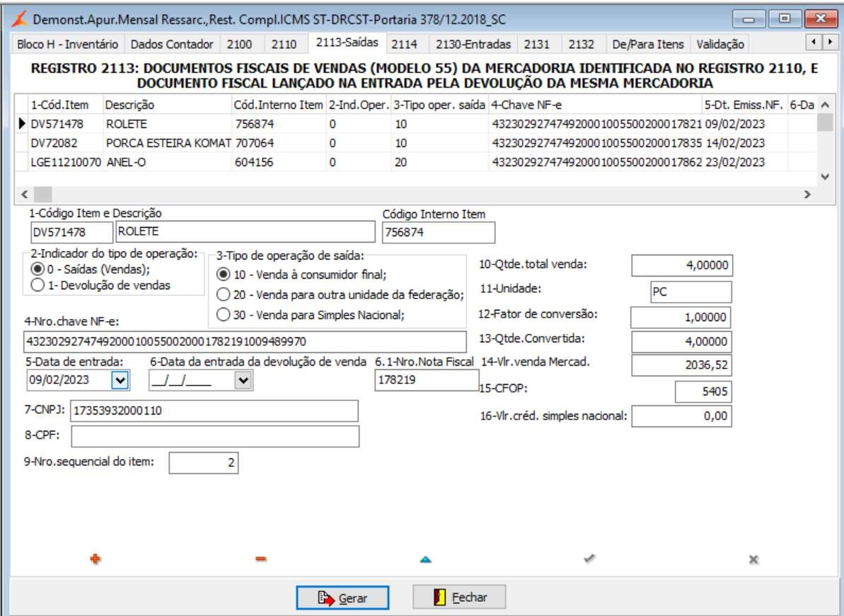Click the grid's horizontal scrollbar right arrow
Screen dimensions: 844x616
[807, 194]
